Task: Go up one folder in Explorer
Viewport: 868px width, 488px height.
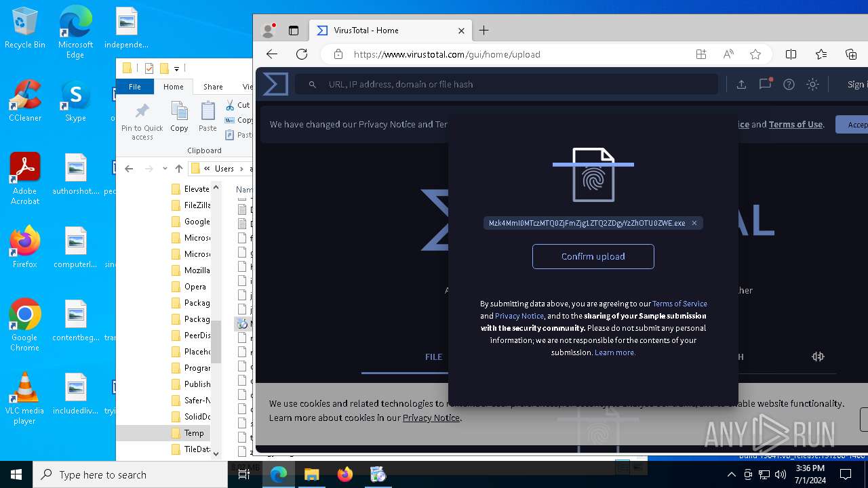Action: (179, 169)
